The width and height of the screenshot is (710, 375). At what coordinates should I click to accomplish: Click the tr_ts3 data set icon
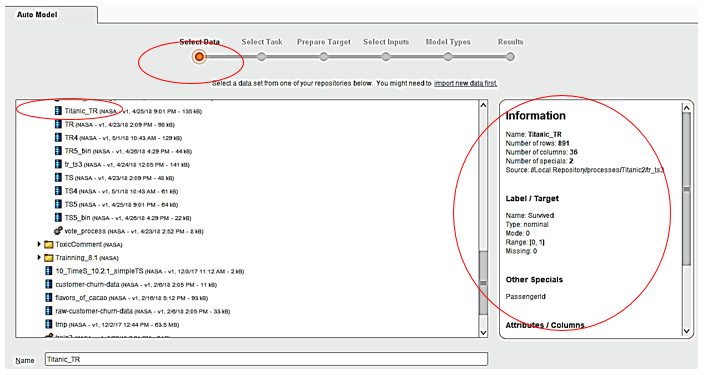pyautogui.click(x=58, y=164)
